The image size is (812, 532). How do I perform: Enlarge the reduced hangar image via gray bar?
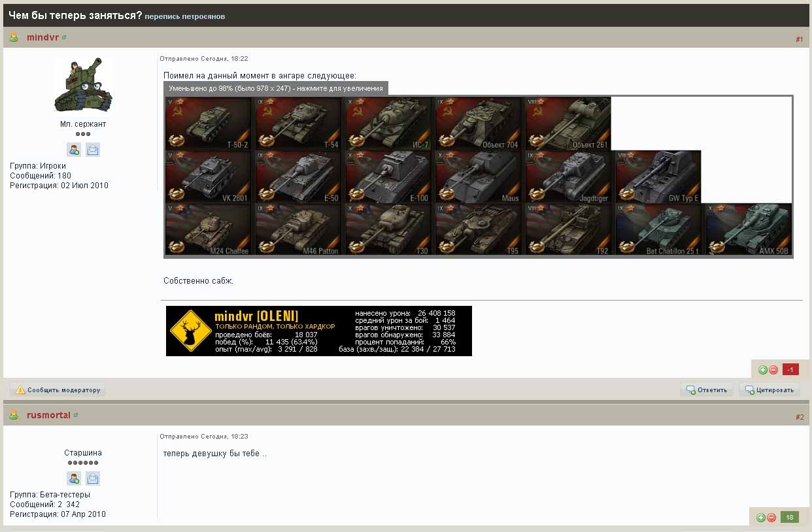[x=276, y=88]
